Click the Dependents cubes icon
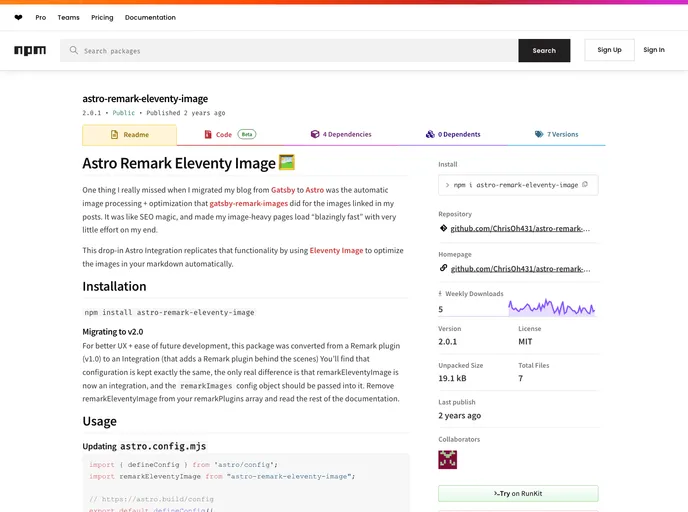 (430, 134)
